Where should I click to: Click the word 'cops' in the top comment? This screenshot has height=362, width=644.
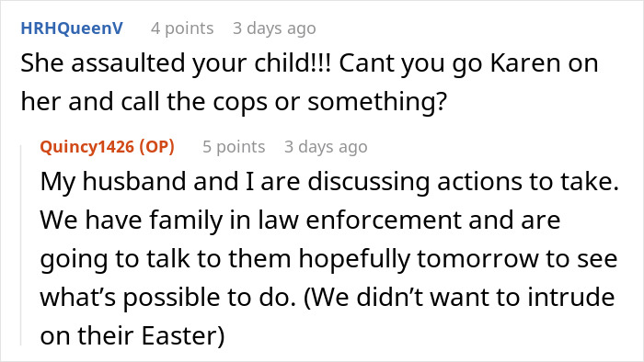(240, 103)
